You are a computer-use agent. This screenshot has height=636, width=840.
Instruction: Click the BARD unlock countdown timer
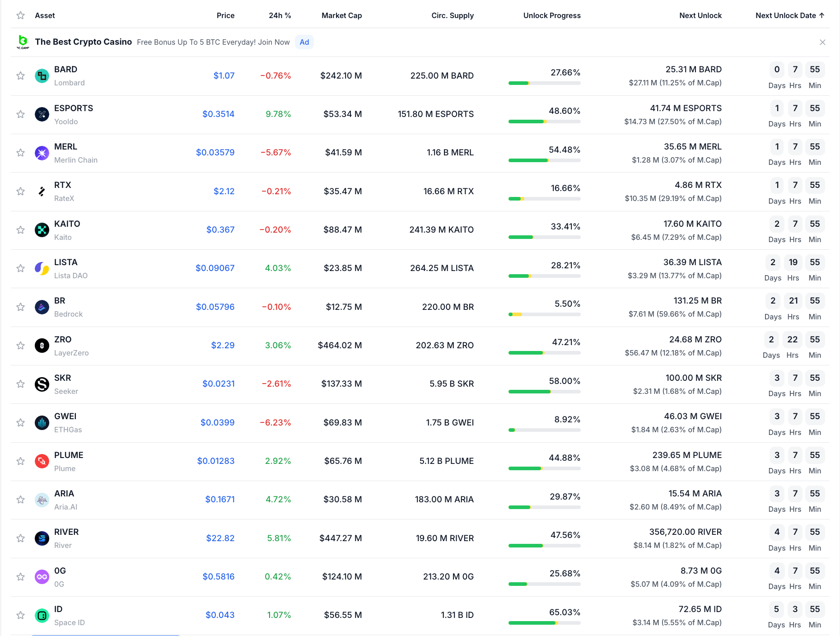(797, 76)
